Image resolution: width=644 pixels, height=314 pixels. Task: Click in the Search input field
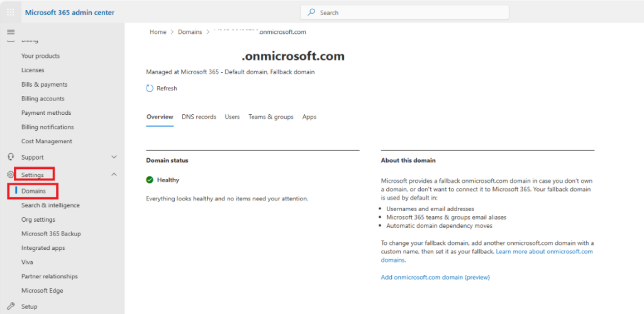coord(404,13)
